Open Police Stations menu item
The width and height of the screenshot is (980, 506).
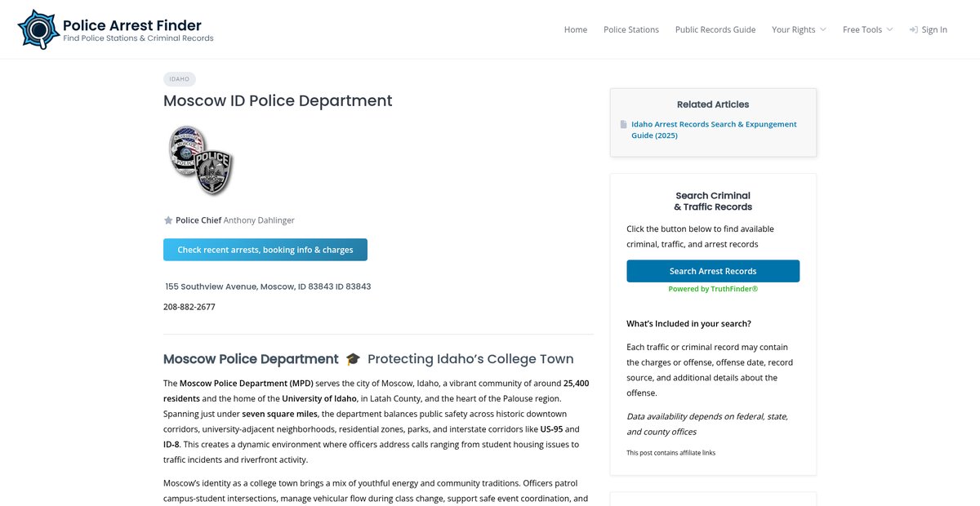[631, 29]
